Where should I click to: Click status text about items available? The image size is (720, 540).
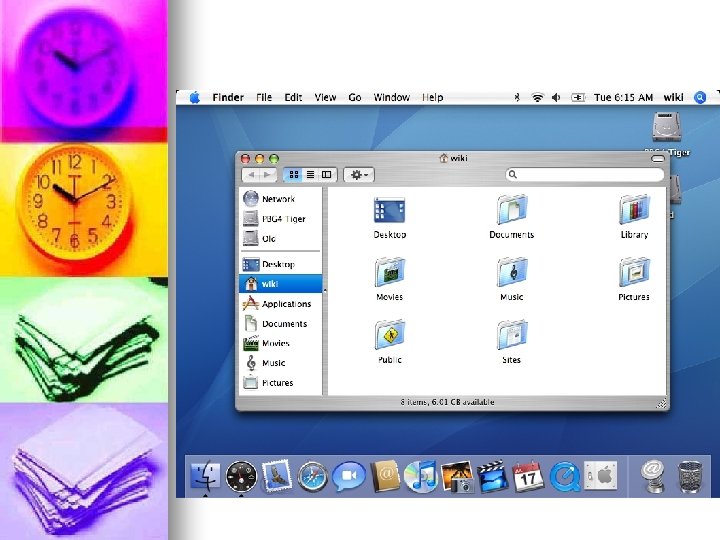[x=447, y=402]
